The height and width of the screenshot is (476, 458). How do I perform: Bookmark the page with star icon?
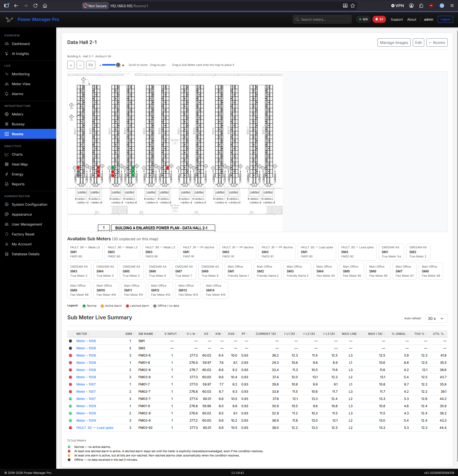[353, 6]
